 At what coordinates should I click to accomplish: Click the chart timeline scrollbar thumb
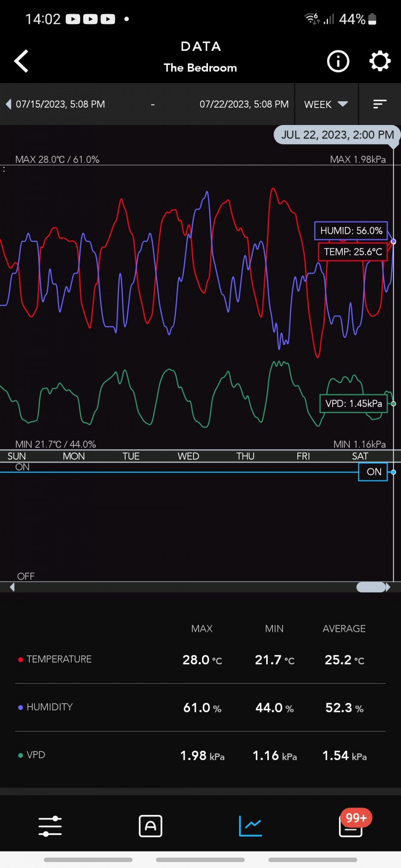tap(370, 587)
